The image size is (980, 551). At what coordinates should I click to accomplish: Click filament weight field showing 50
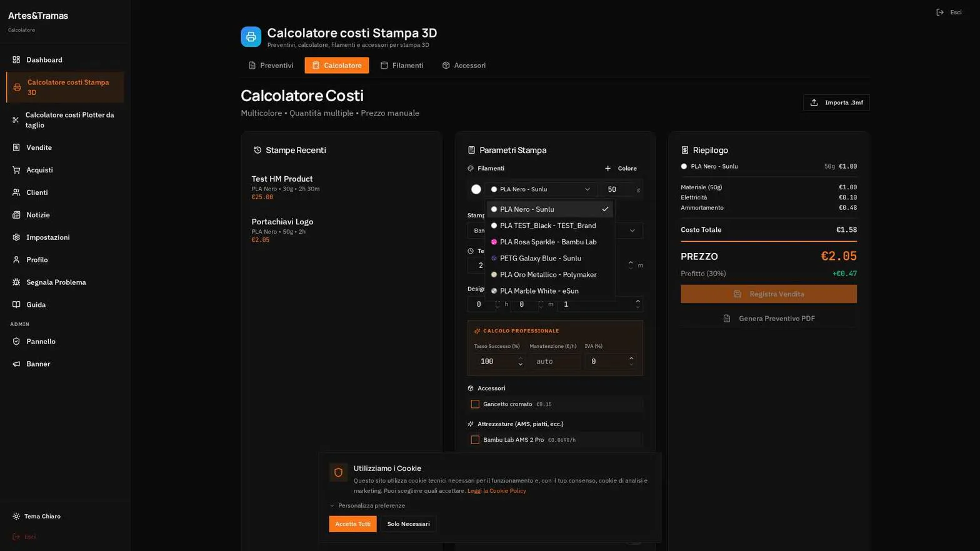click(617, 189)
